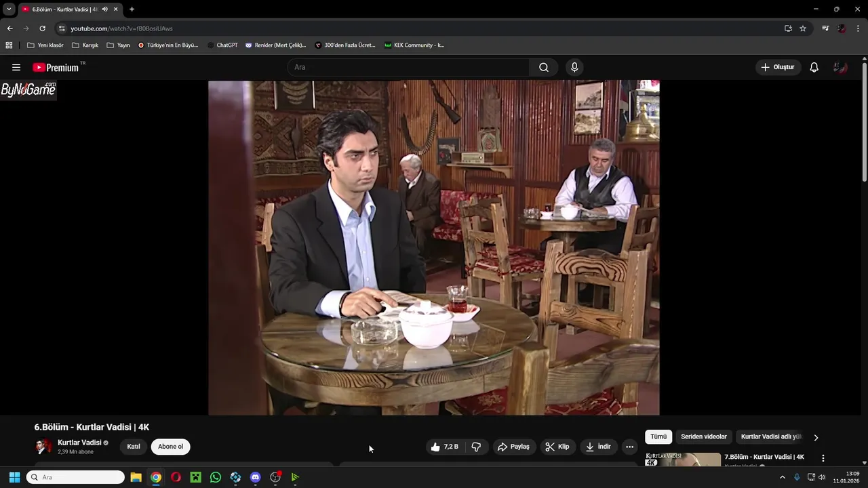Open Chrome media controls icon
The height and width of the screenshot is (488, 868).
coord(825,28)
